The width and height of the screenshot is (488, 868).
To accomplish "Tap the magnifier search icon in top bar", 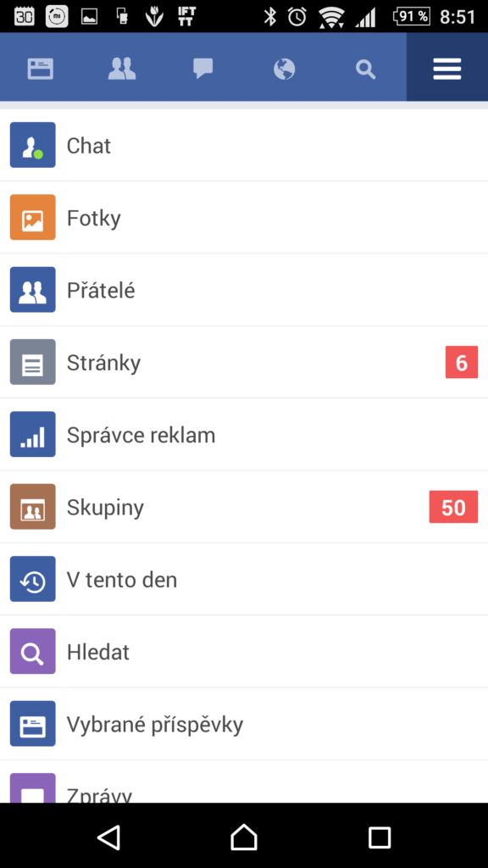I will tap(366, 70).
